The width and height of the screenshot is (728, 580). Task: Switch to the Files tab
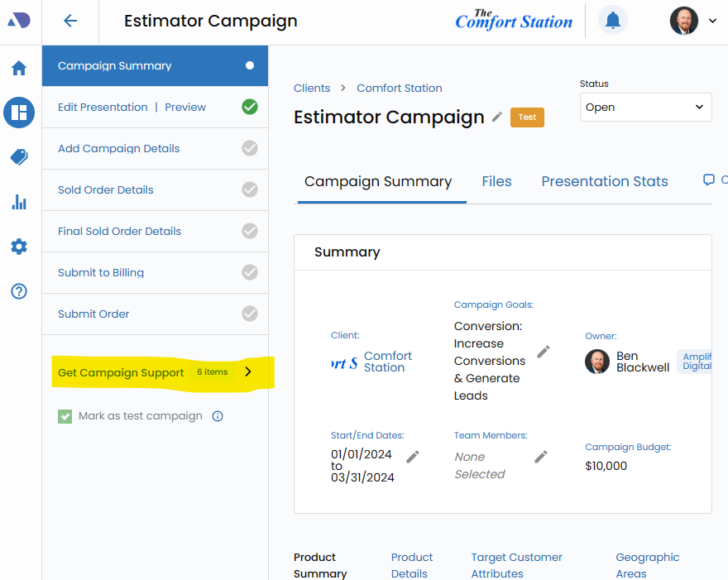click(x=496, y=182)
